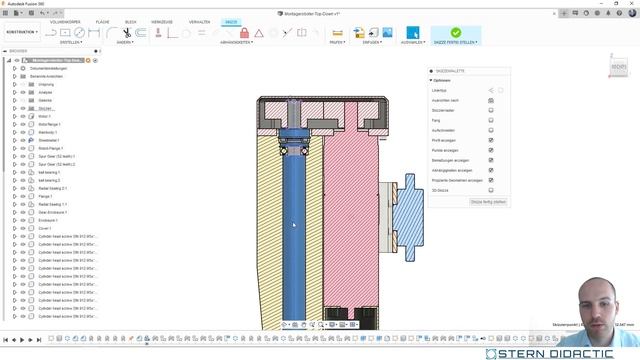640x360 pixels.
Task: Uncheck Projizierte Geometrien anzeigen
Action: click(x=491, y=180)
